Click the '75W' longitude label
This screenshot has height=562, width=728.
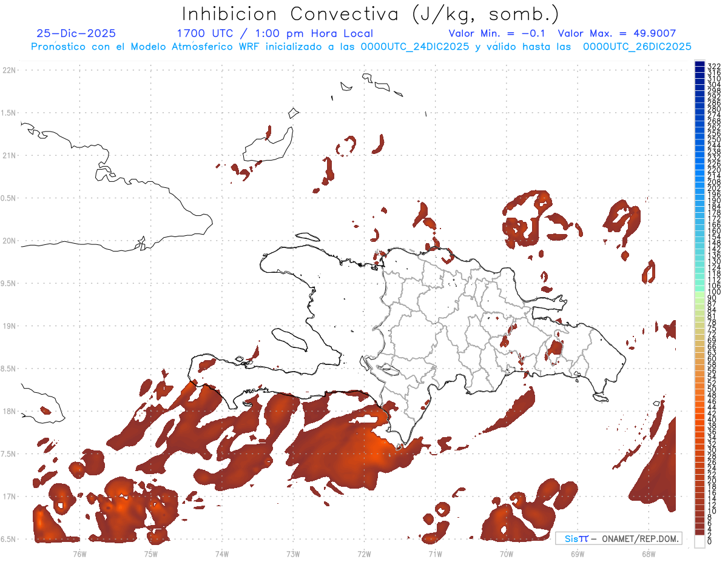[150, 554]
